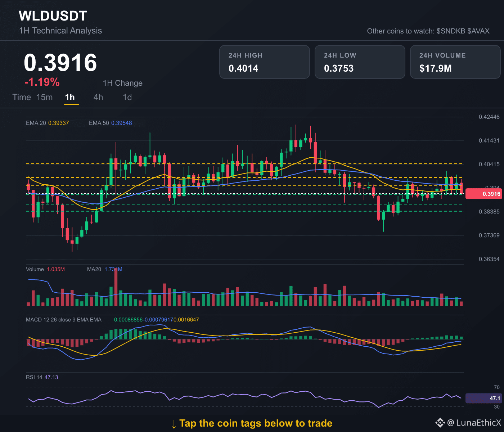
Task: Click the RSI 70 level label
Action: point(497,387)
